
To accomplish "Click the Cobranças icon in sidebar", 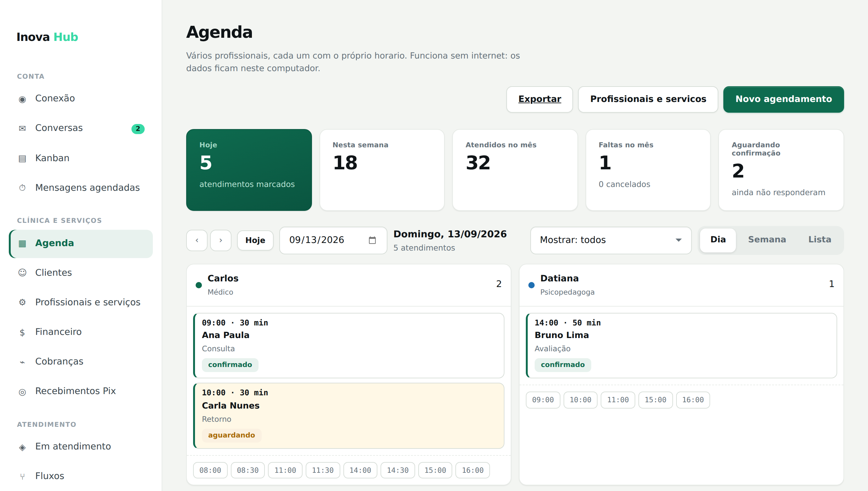I will click(22, 362).
